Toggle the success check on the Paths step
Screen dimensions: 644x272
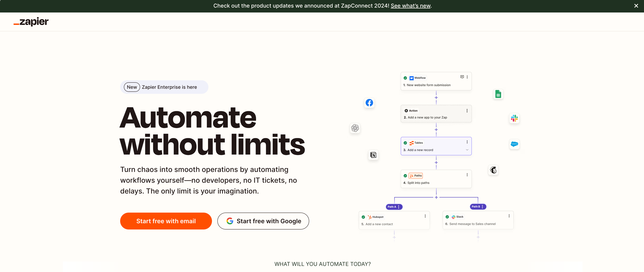click(405, 175)
